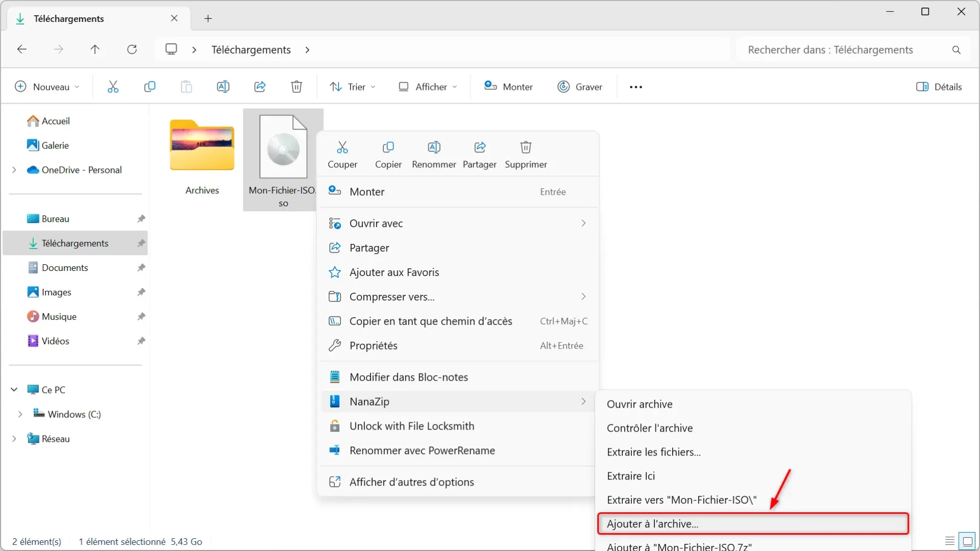Open the Ouvrir avec submenu

point(458,223)
